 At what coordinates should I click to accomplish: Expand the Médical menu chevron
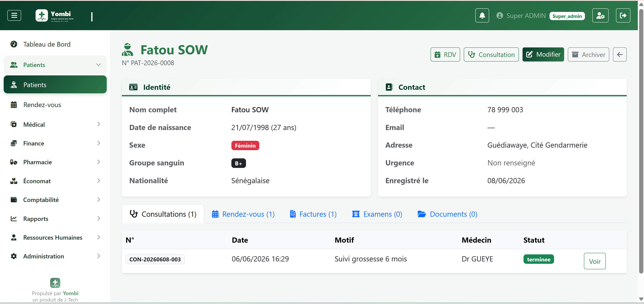pos(98,124)
